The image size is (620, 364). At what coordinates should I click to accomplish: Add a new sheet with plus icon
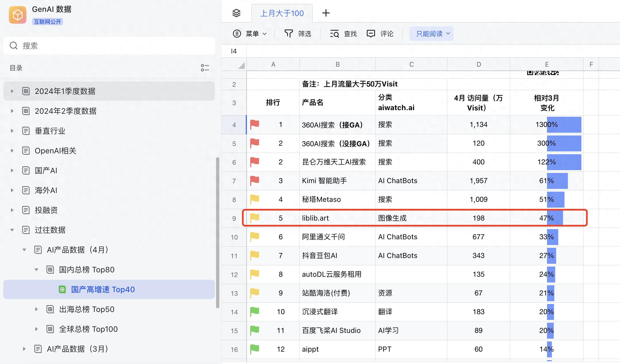[326, 13]
